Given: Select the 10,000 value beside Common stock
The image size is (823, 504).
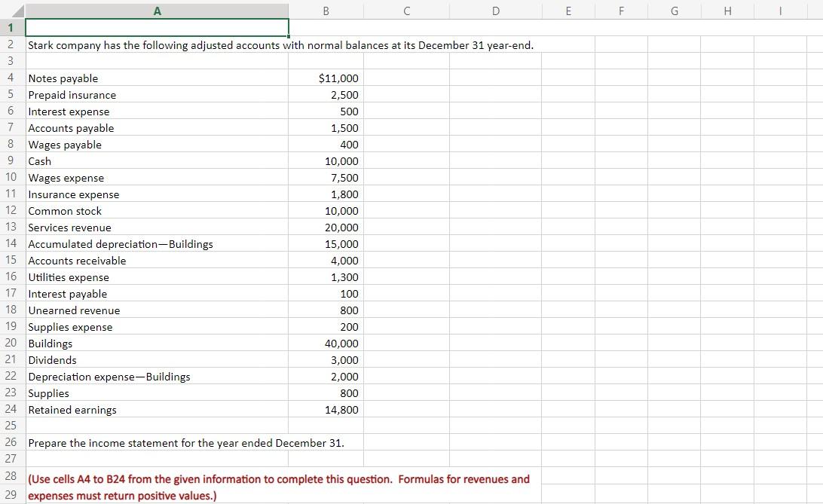Looking at the screenshot, I should coord(326,211).
